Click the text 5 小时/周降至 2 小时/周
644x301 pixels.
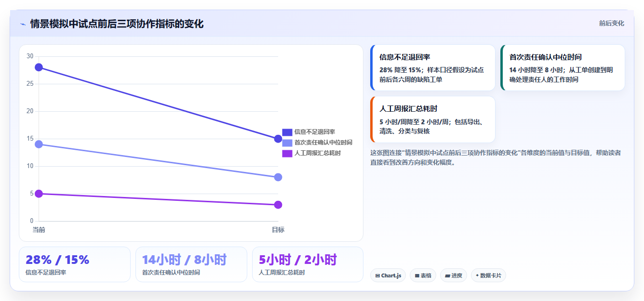click(415, 122)
